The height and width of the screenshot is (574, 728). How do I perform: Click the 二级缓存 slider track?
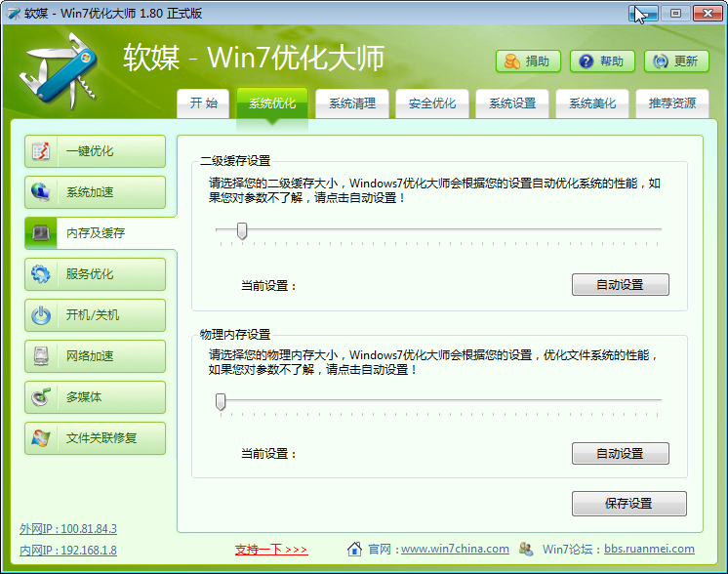pos(439,229)
